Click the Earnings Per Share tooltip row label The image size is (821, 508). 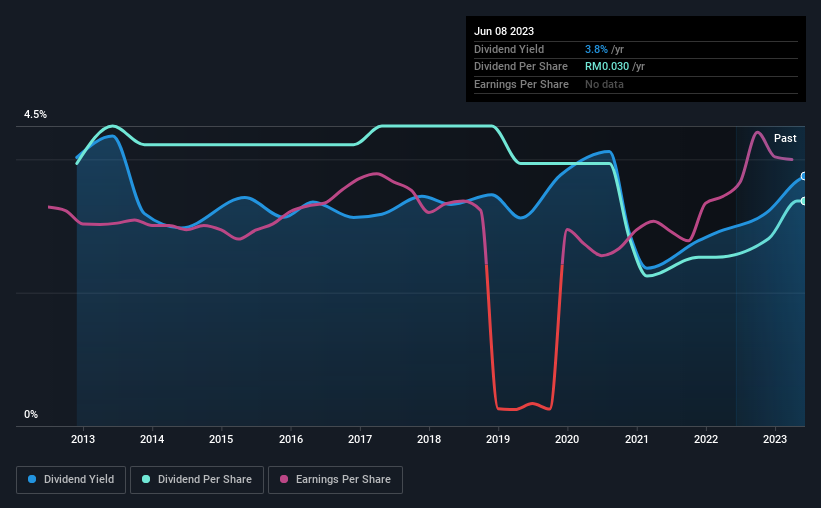pos(521,84)
